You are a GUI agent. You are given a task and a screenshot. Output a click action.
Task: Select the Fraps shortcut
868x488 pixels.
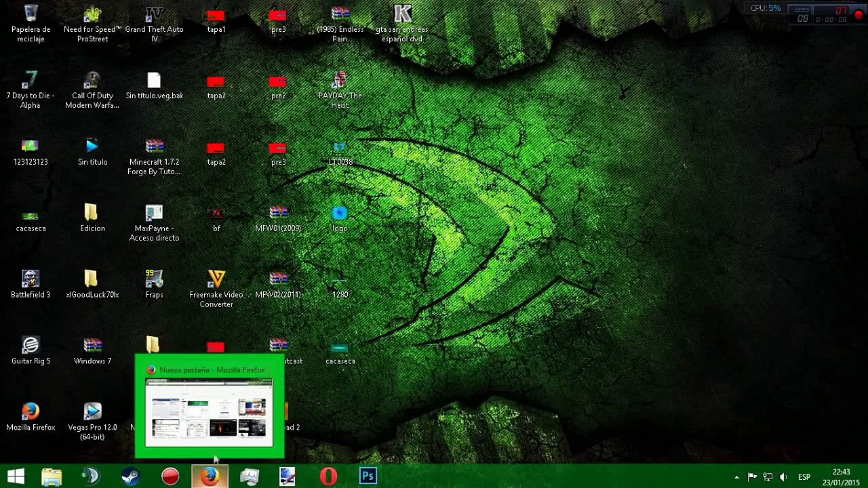155,285
